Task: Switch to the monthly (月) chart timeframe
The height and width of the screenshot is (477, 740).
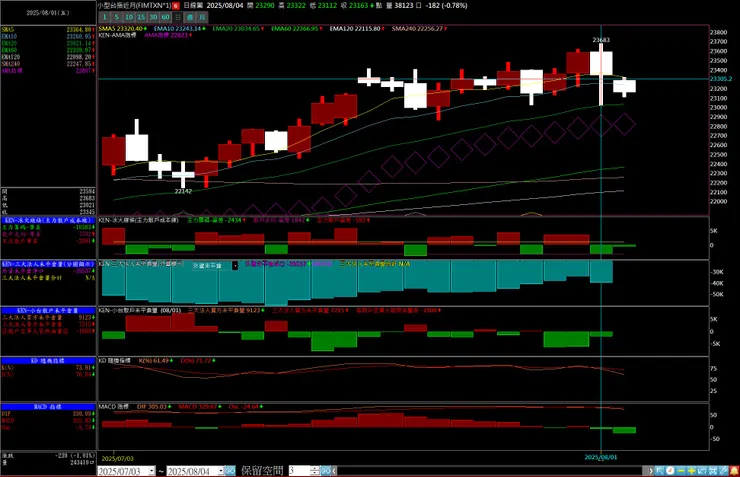Action: tap(202, 17)
